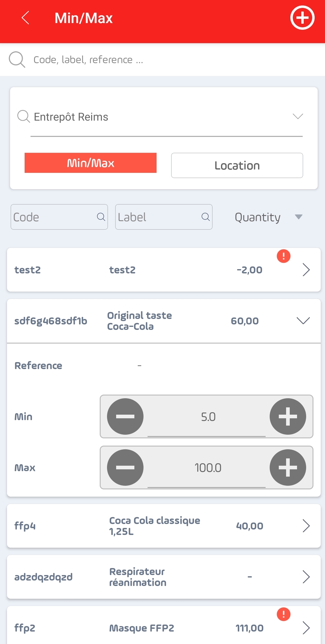
Task: Click the red alert icon on ffp2
Action: [x=283, y=614]
